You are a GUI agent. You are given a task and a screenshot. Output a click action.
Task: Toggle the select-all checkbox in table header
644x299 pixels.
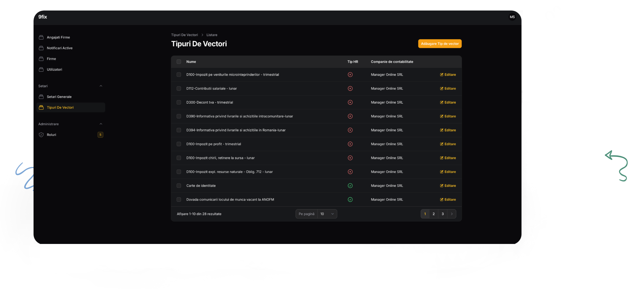coord(179,62)
